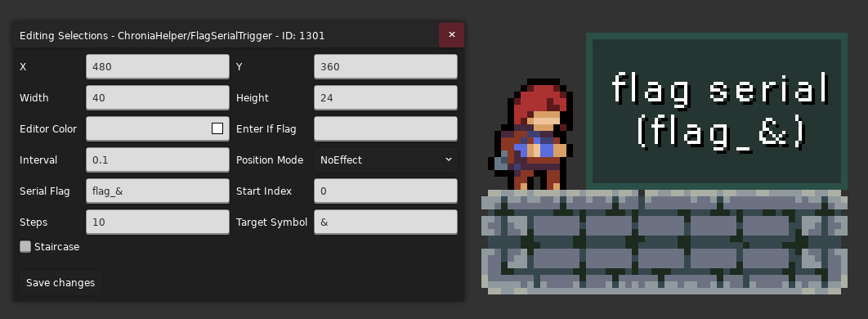Image resolution: width=868 pixels, height=319 pixels.
Task: Click the Position Mode label
Action: point(270,160)
